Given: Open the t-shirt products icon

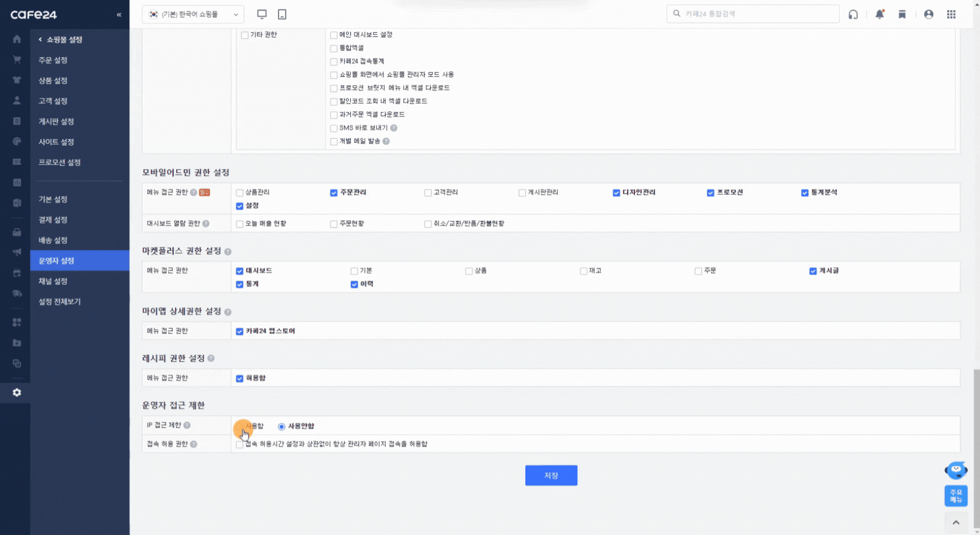Looking at the screenshot, I should [x=17, y=80].
